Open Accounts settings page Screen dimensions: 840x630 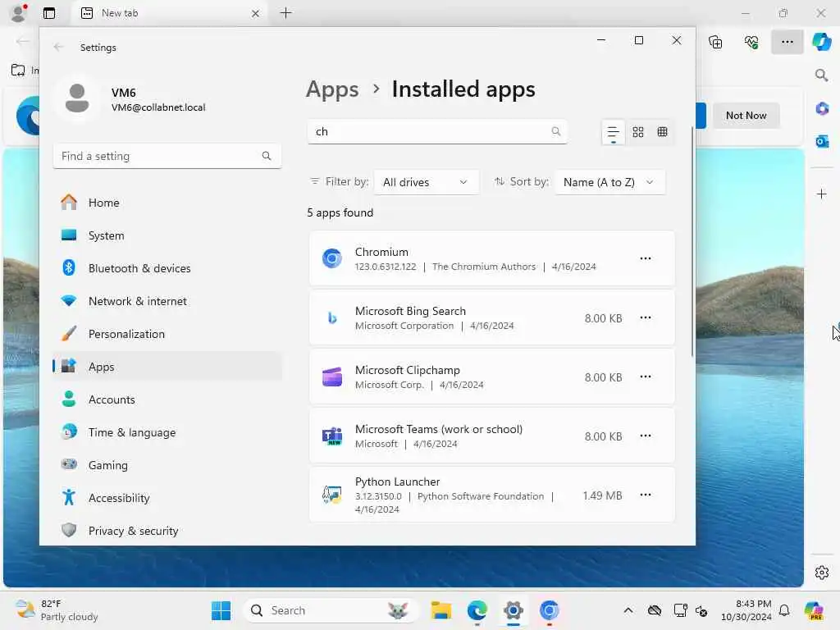tap(167, 399)
